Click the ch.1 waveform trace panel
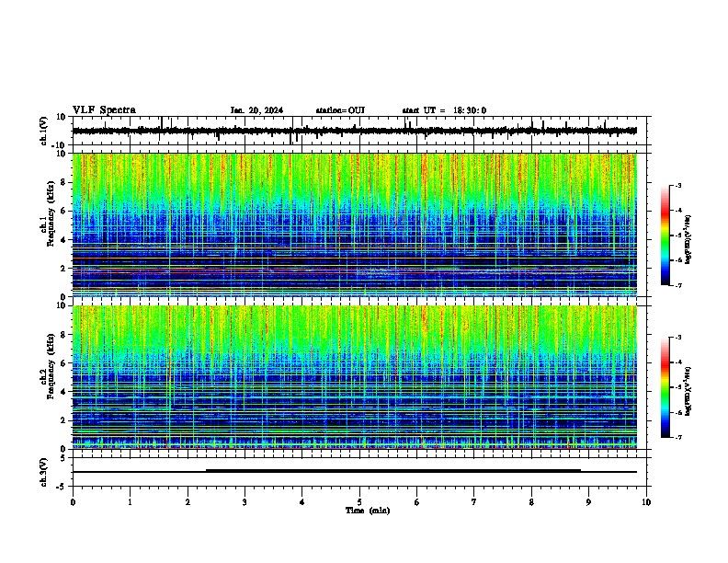728x563 pixels. click(x=361, y=131)
